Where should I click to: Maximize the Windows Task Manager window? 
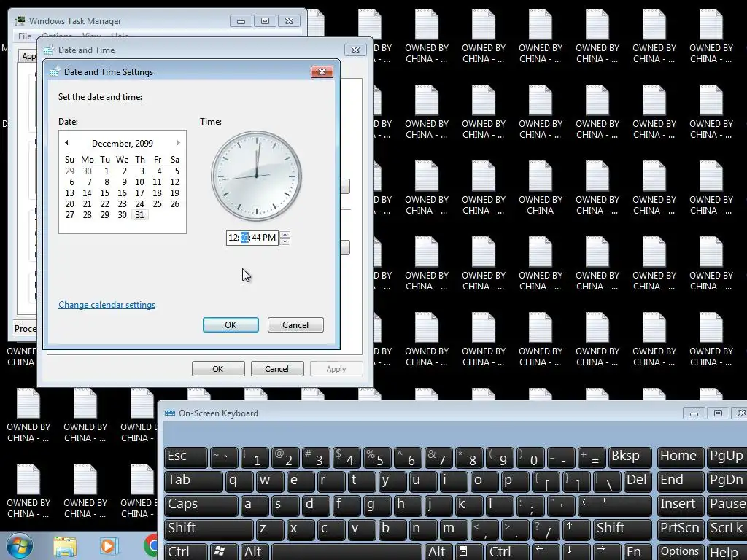tap(265, 21)
